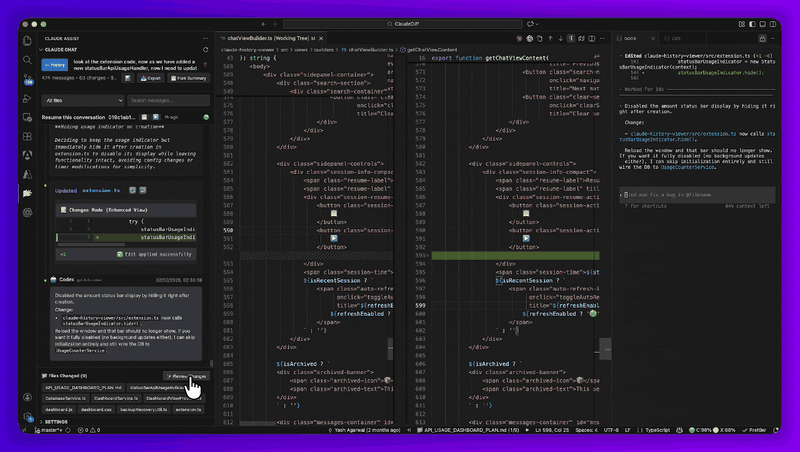Open the Remote Explorer view

(x=28, y=117)
